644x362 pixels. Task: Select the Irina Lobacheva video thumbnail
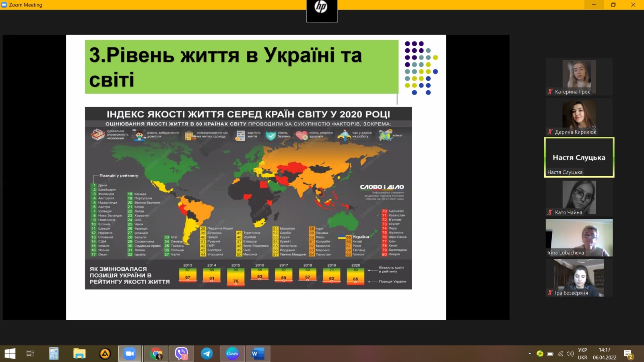(x=579, y=237)
